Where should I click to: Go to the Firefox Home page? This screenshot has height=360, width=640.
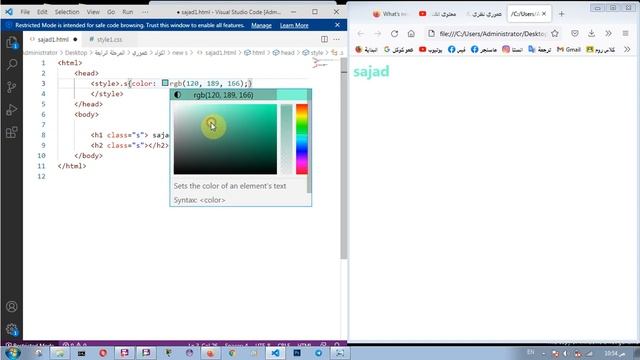(411, 33)
